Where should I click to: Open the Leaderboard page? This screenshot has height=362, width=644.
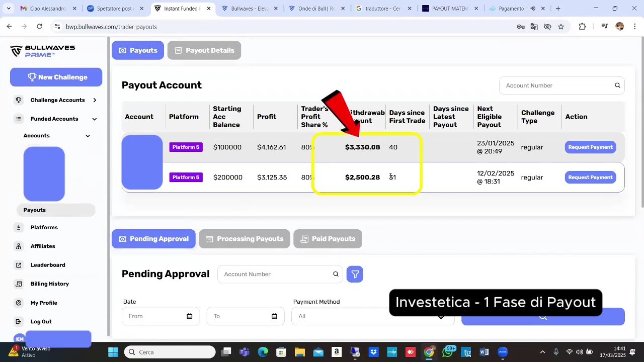(x=48, y=265)
